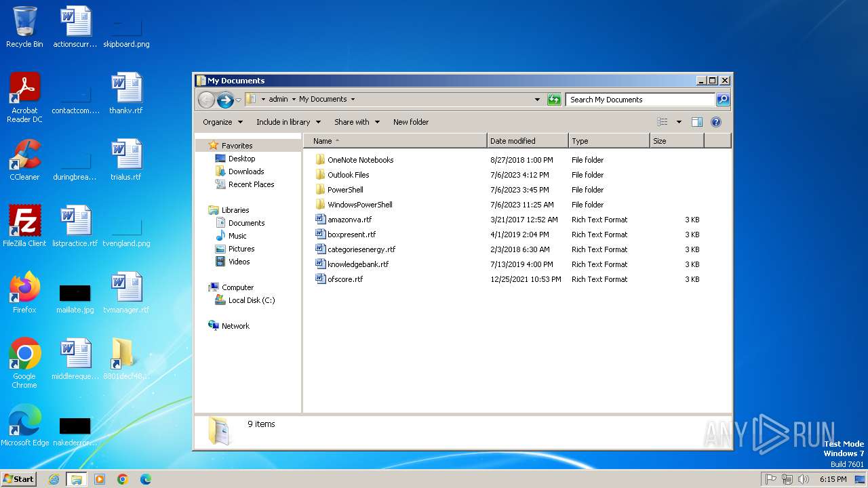Image resolution: width=868 pixels, height=488 pixels.
Task: Open the Share with menu
Action: pos(356,122)
